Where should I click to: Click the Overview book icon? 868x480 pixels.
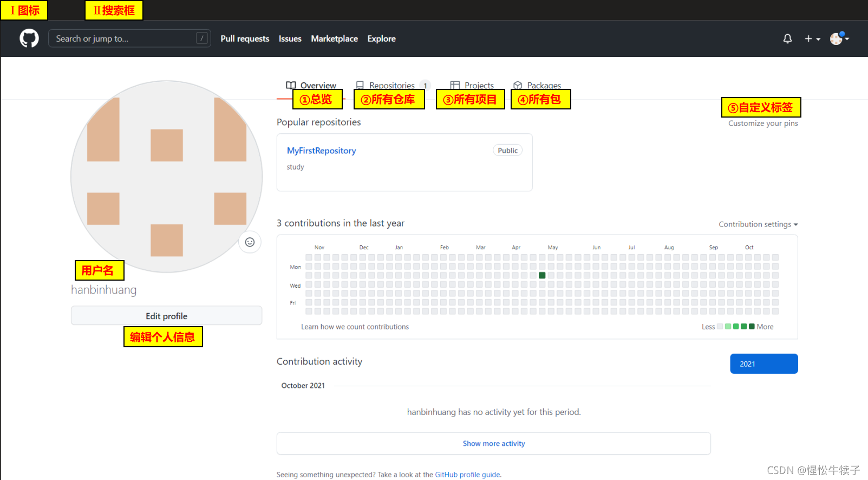point(291,85)
